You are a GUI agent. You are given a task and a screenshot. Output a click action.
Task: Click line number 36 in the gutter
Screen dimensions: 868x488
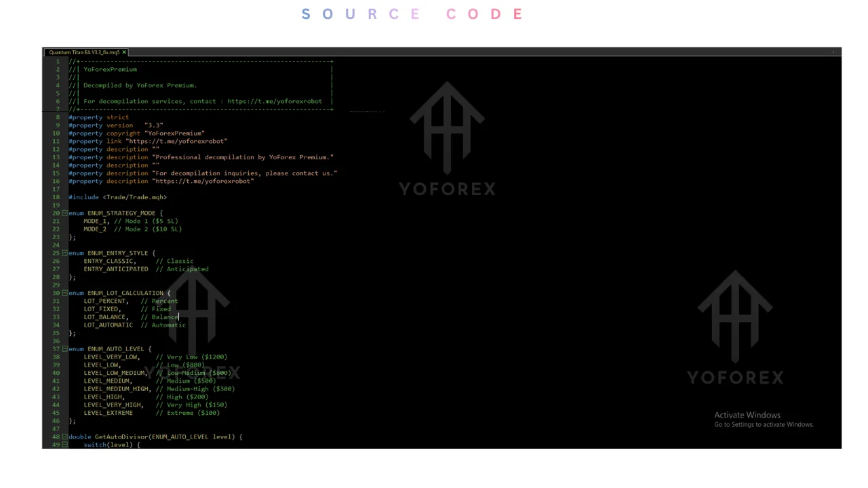coord(56,341)
